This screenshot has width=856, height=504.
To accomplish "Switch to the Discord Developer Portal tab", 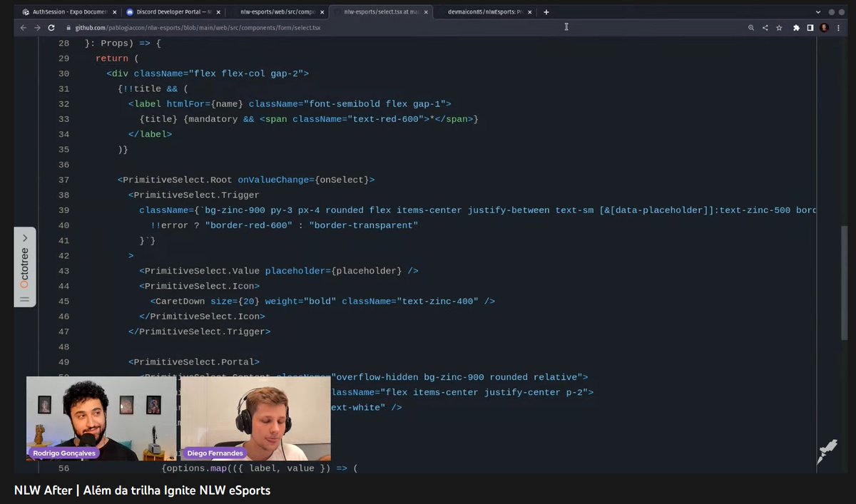I will 173,12.
